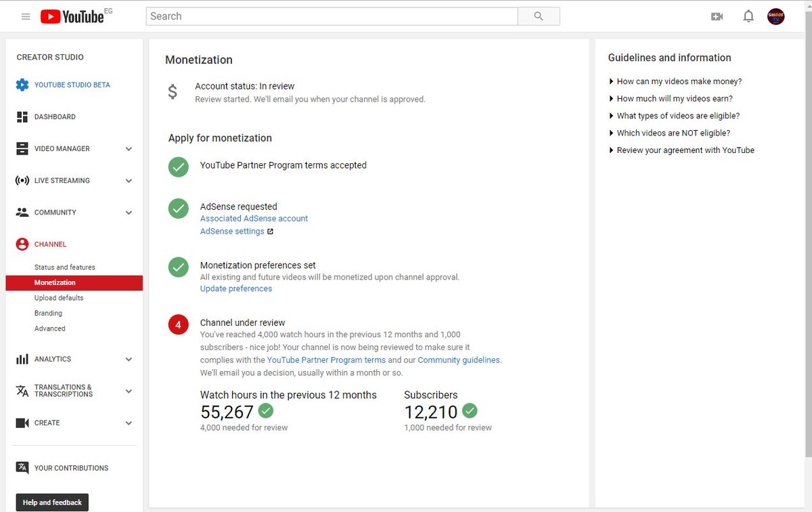The height and width of the screenshot is (512, 812).
Task: Expand 'How can my videos make money?'
Action: point(675,81)
